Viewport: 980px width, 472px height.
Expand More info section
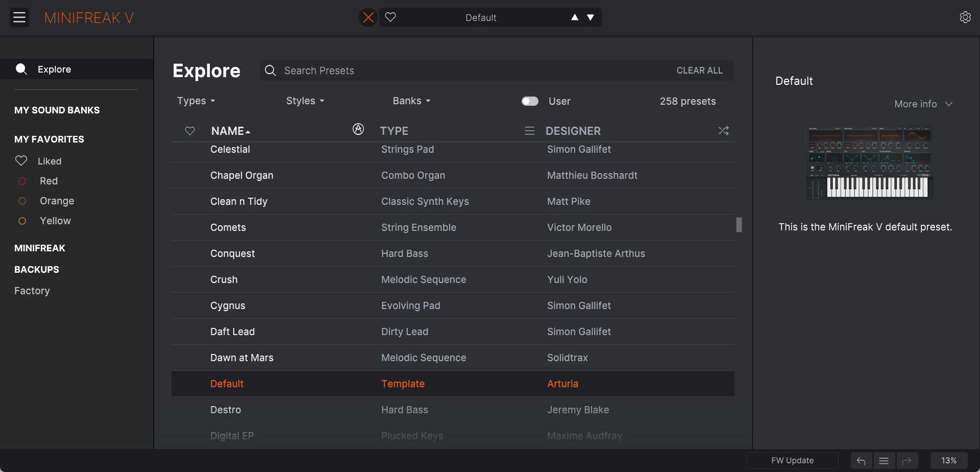pos(923,104)
